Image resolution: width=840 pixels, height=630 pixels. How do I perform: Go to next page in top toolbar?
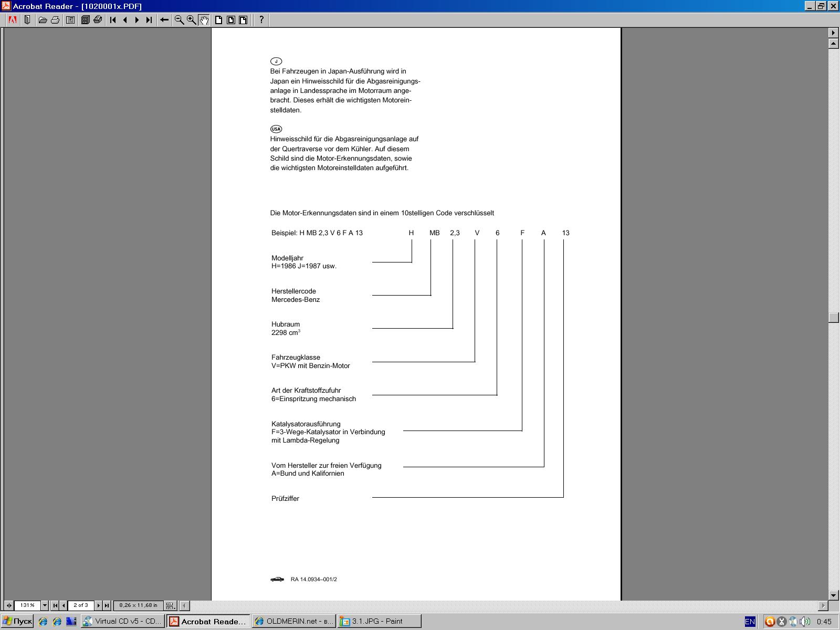coord(137,20)
